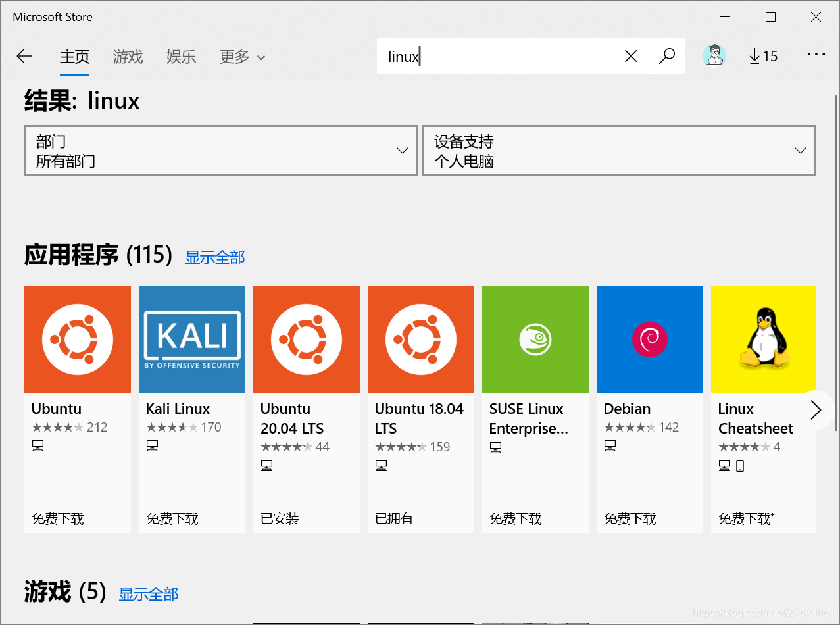The image size is (840, 625).
Task: Click the search magnifier icon
Action: point(667,56)
